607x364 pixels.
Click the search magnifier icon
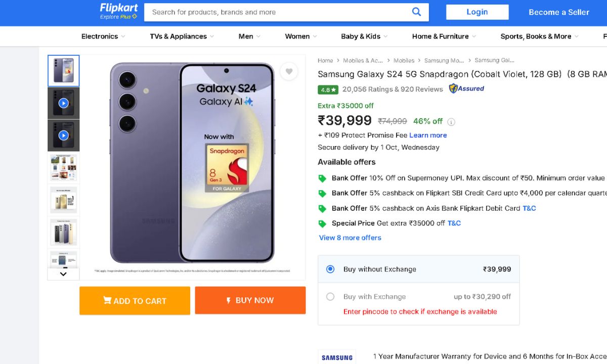pyautogui.click(x=416, y=12)
